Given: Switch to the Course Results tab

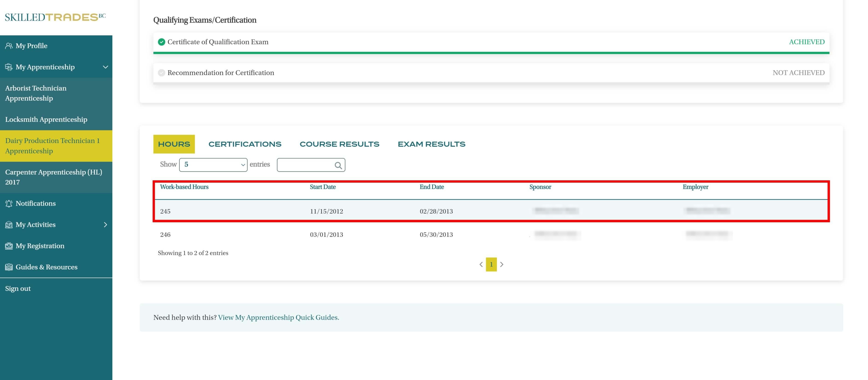Looking at the screenshot, I should pos(339,144).
